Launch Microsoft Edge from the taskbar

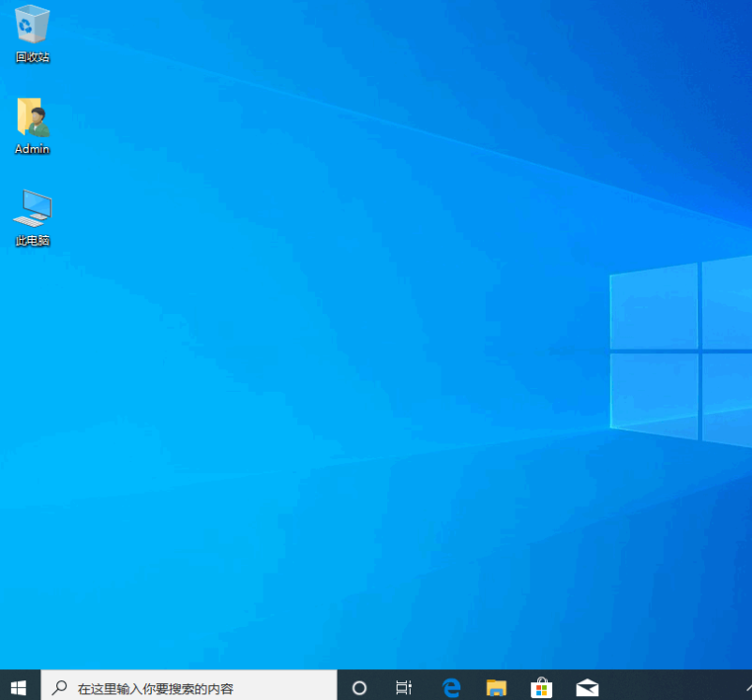(451, 686)
